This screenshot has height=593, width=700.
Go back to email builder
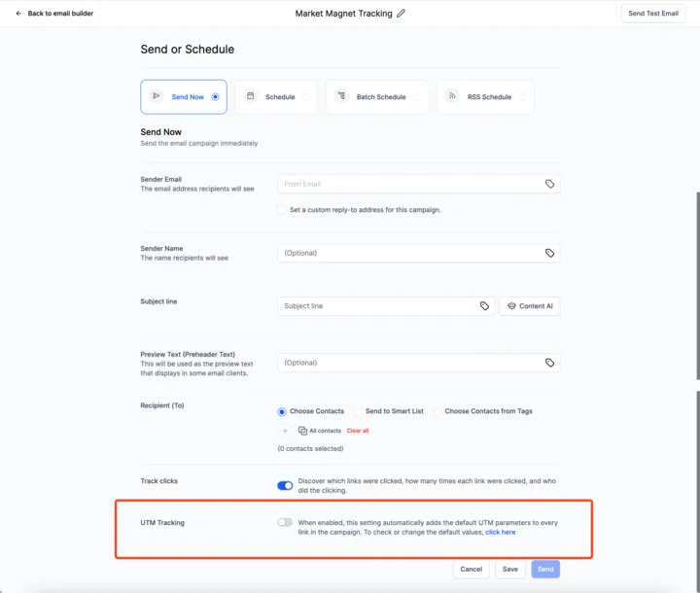pos(54,14)
